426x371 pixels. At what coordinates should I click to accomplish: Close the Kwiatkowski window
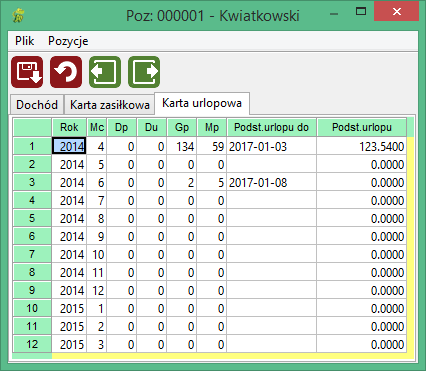coord(397,12)
